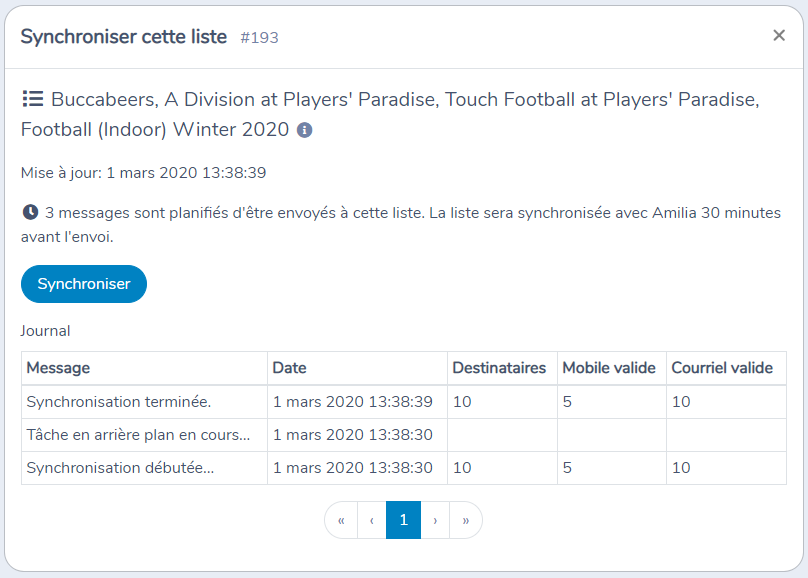808x578 pixels.
Task: Click Destinataires value in Synchronisation terminée row
Action: (x=462, y=402)
